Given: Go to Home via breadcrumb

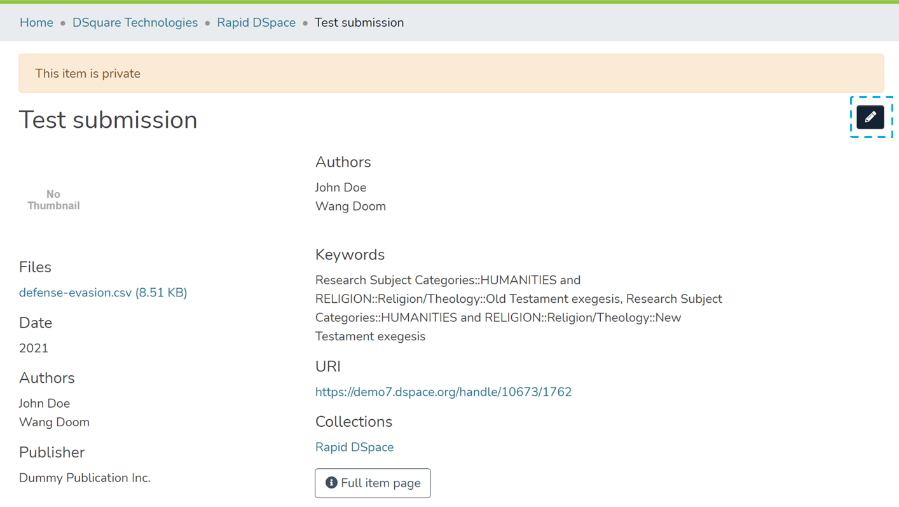Looking at the screenshot, I should pos(36,23).
